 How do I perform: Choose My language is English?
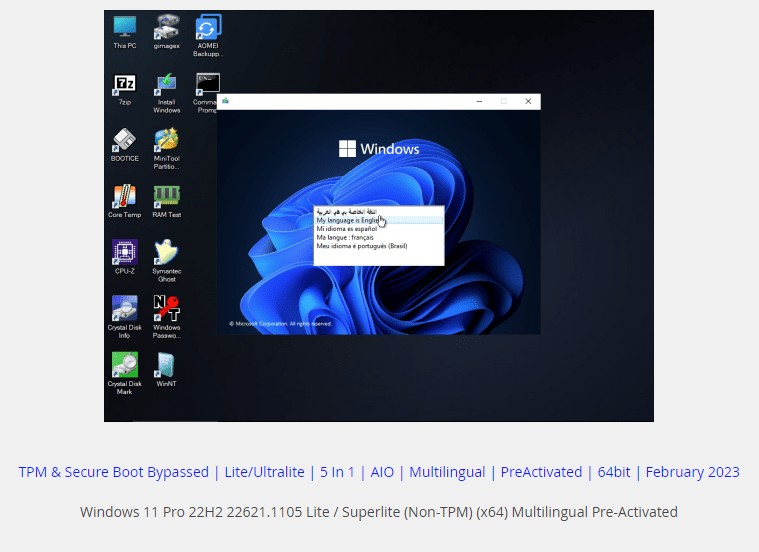[x=379, y=220]
